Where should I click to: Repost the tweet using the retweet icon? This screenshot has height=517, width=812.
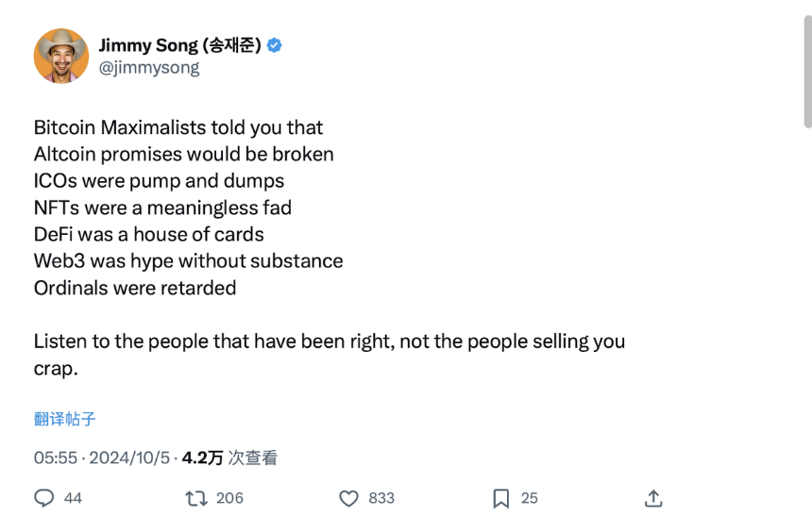coord(196,498)
